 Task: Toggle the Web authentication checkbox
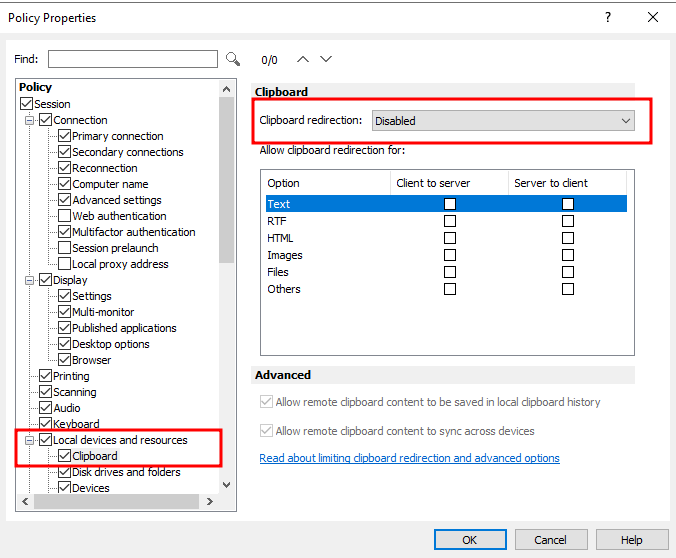pyautogui.click(x=65, y=216)
